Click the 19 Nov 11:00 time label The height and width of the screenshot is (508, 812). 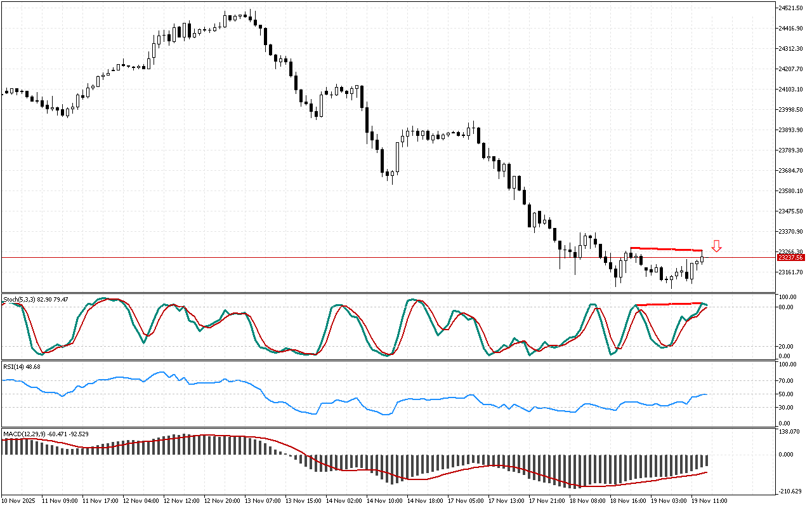pyautogui.click(x=710, y=500)
